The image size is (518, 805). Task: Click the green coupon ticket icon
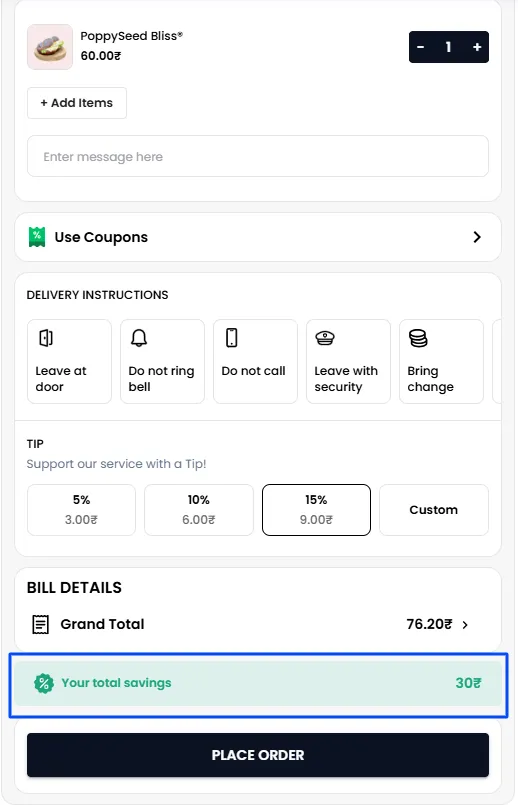pos(37,237)
